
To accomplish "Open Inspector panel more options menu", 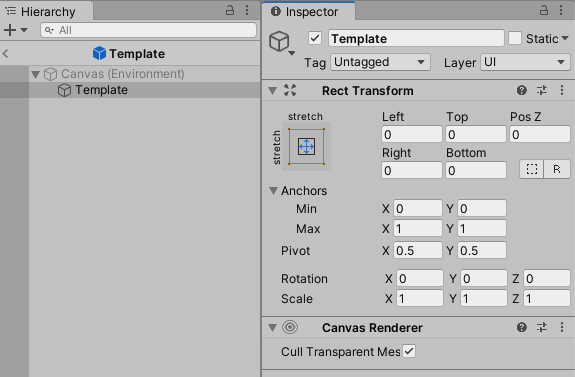I will (561, 10).
